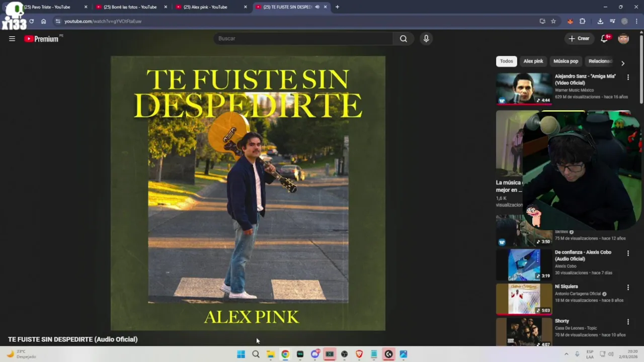
Task: Open options for Ni Siquiera video
Action: coord(628,287)
